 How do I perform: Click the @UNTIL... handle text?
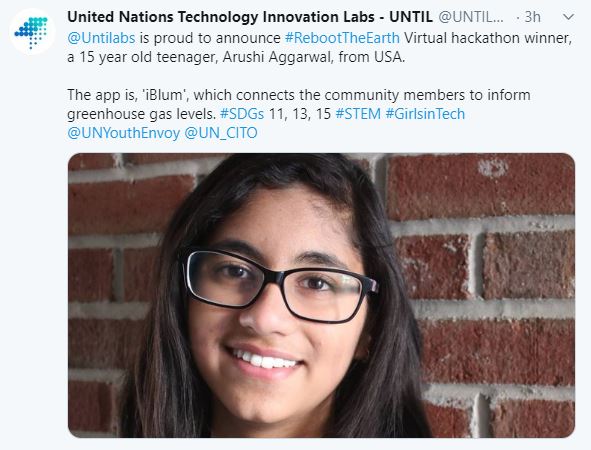(471, 17)
